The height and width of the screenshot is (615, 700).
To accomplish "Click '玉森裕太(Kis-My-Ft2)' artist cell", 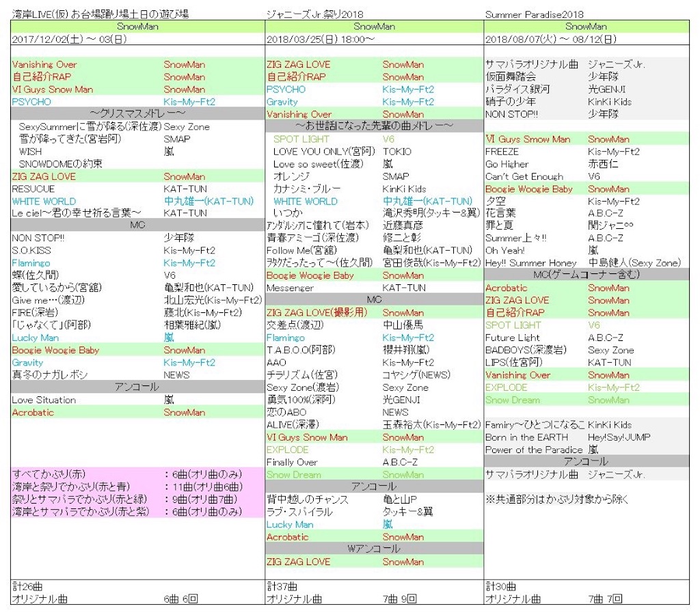I will point(431,424).
